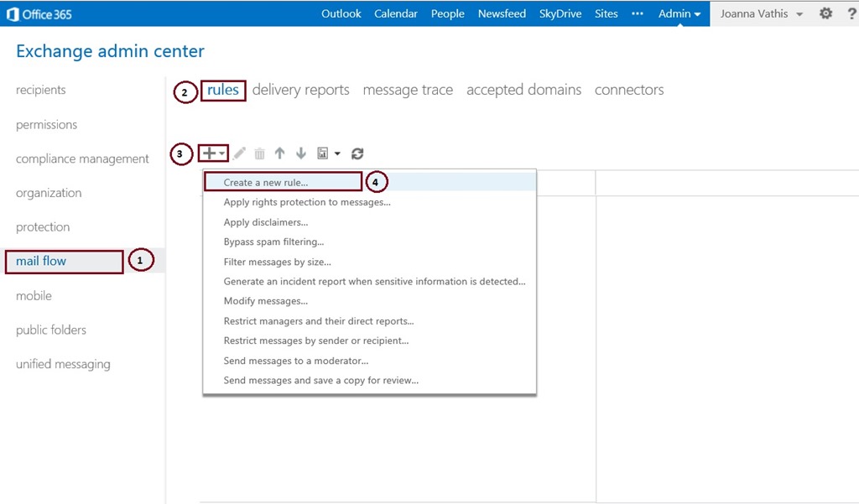Switch to the delivery reports tab
The height and width of the screenshot is (504, 859).
[300, 90]
